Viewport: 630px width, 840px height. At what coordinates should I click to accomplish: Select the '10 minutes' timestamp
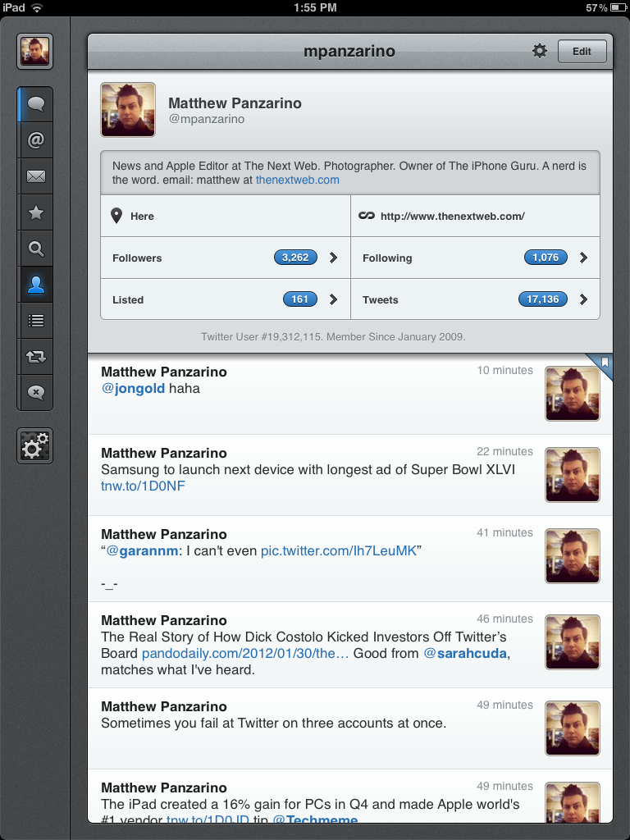click(505, 370)
